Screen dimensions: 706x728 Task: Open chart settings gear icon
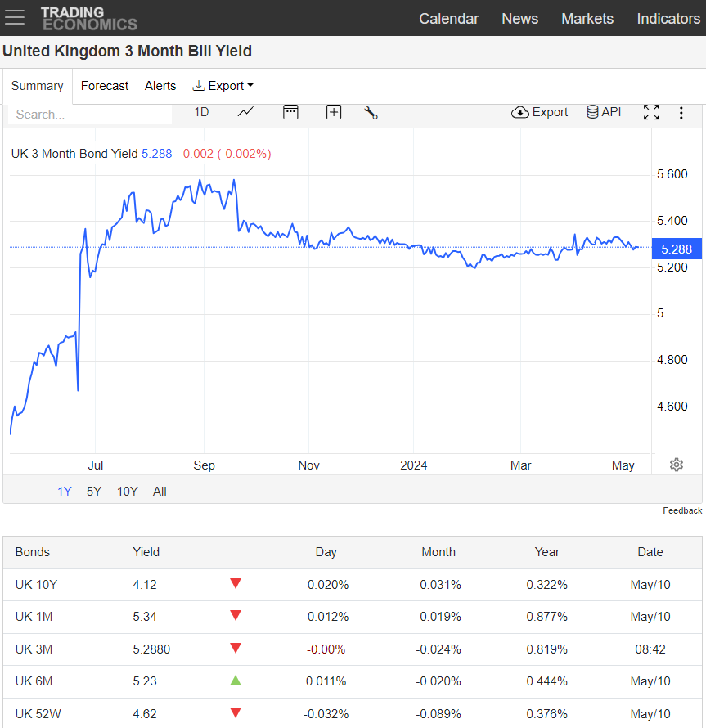point(677,465)
